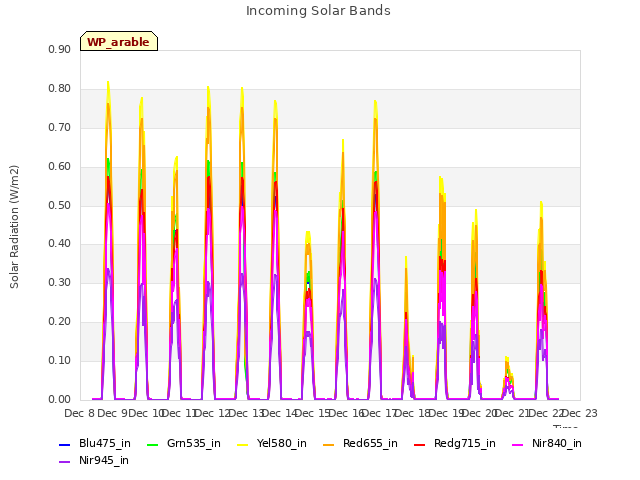Click the green Grn535_in legend swatch
Image resolution: width=640 pixels, height=480 pixels.
point(152,445)
